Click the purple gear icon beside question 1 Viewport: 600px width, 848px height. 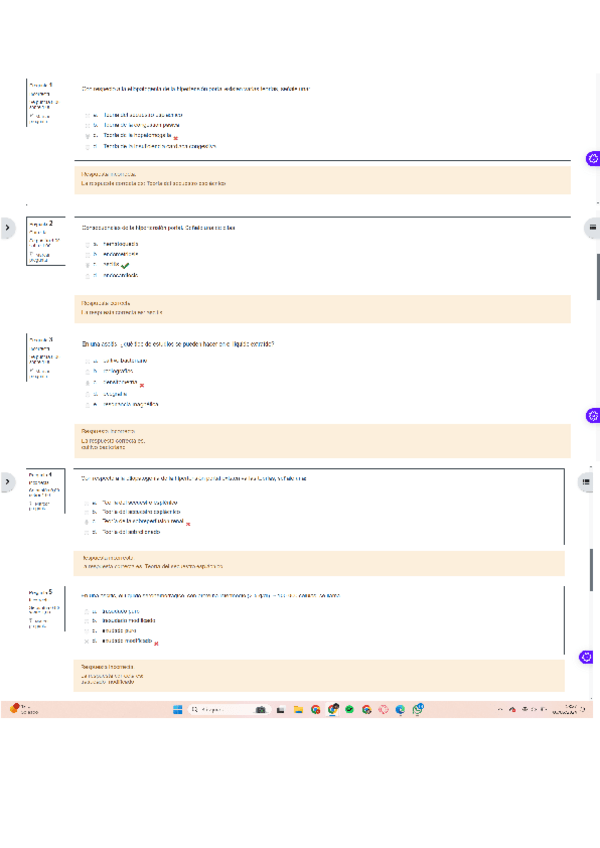click(592, 158)
